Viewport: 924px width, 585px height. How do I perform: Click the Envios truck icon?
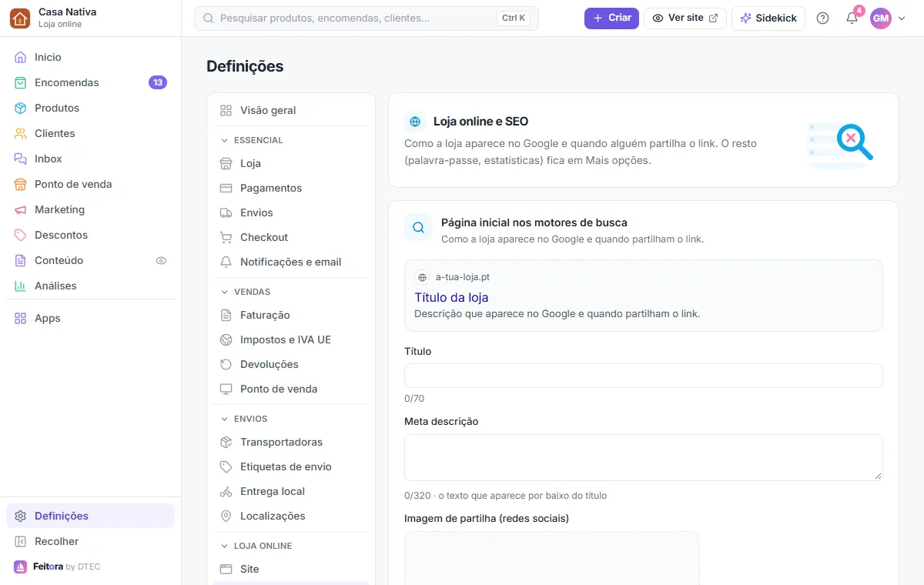coord(226,212)
